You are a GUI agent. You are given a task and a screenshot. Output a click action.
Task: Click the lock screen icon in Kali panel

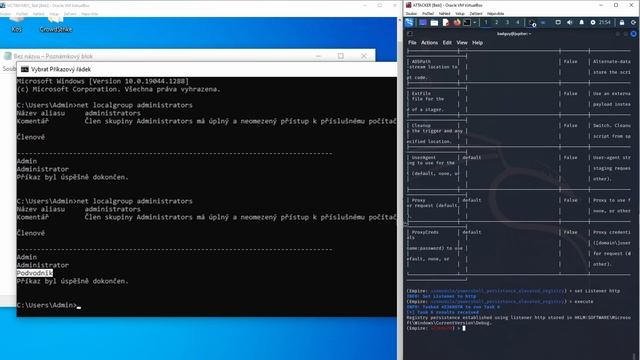[x=622, y=22]
